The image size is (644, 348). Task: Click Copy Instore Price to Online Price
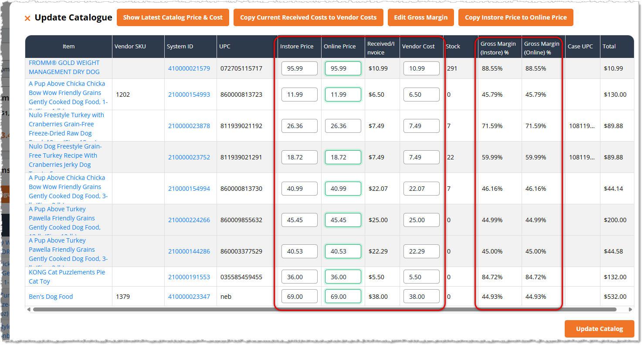516,17
